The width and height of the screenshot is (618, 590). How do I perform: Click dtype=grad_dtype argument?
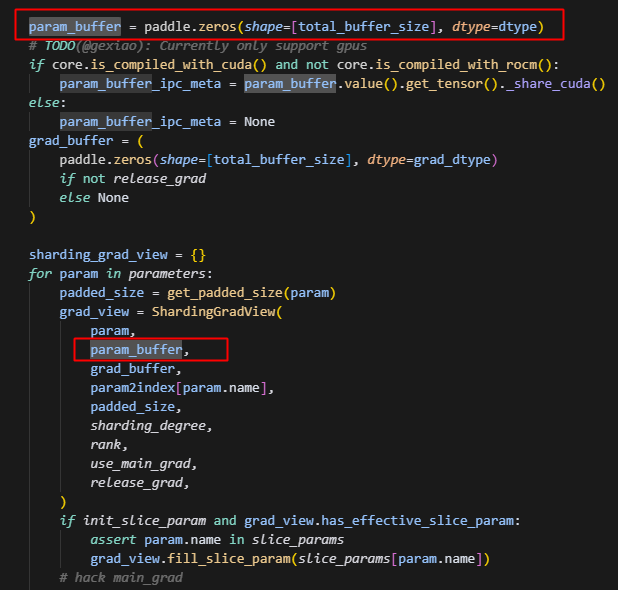tap(429, 160)
